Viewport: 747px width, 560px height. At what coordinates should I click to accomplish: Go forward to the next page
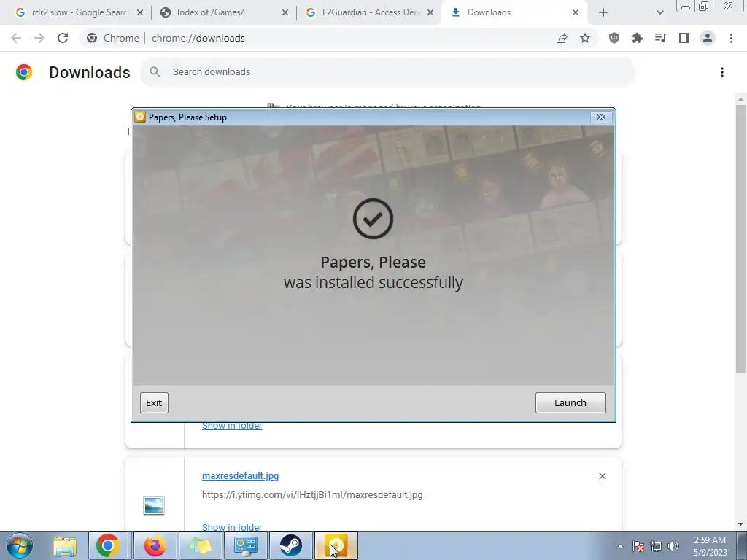click(39, 38)
